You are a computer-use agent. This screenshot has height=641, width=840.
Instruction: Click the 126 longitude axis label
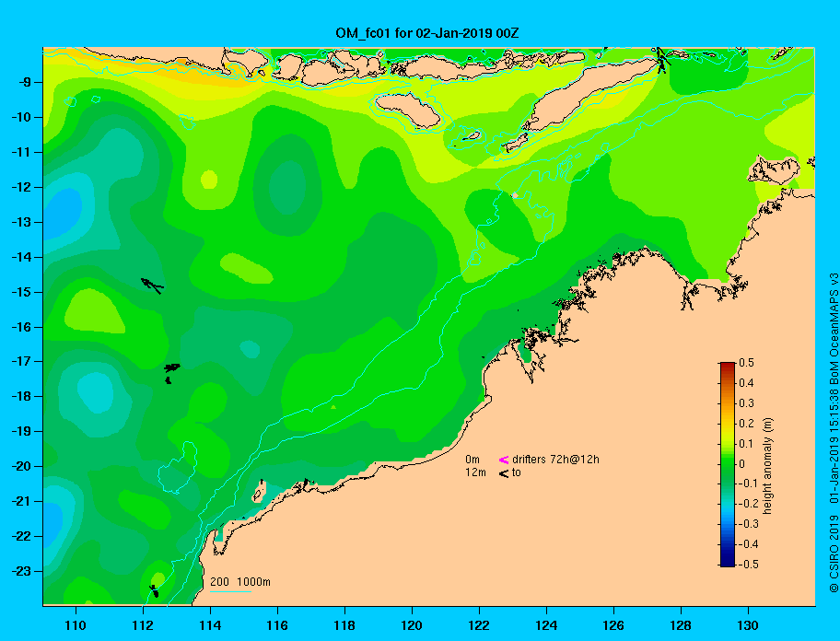pyautogui.click(x=613, y=625)
